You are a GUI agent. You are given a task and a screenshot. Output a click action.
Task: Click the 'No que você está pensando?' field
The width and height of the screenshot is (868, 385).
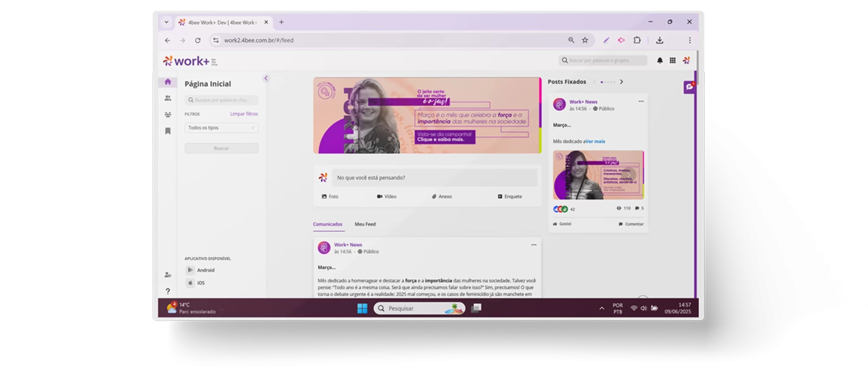coord(435,178)
